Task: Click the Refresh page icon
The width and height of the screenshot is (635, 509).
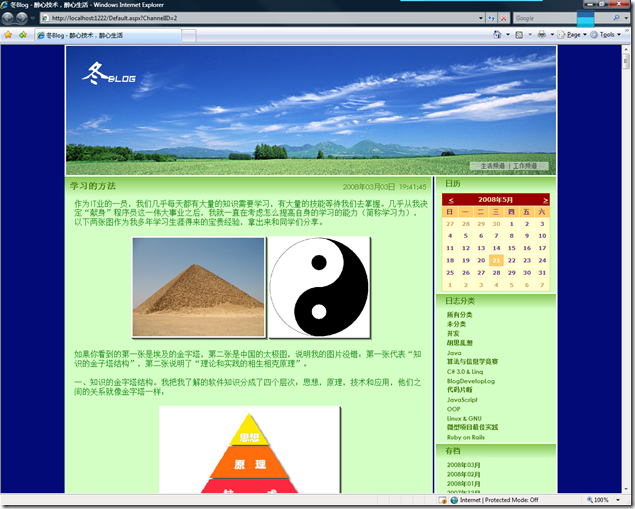Action: [492, 18]
